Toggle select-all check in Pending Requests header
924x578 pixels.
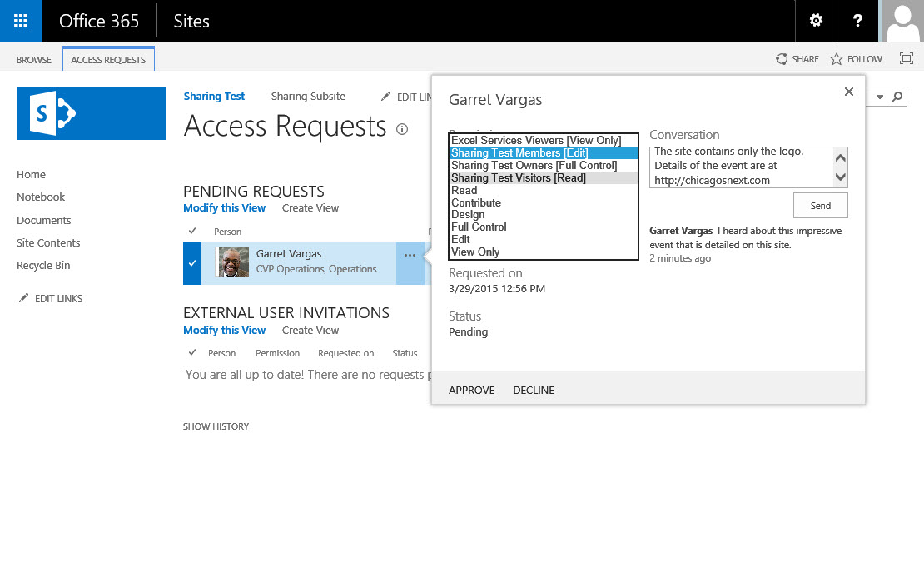pyautogui.click(x=192, y=231)
